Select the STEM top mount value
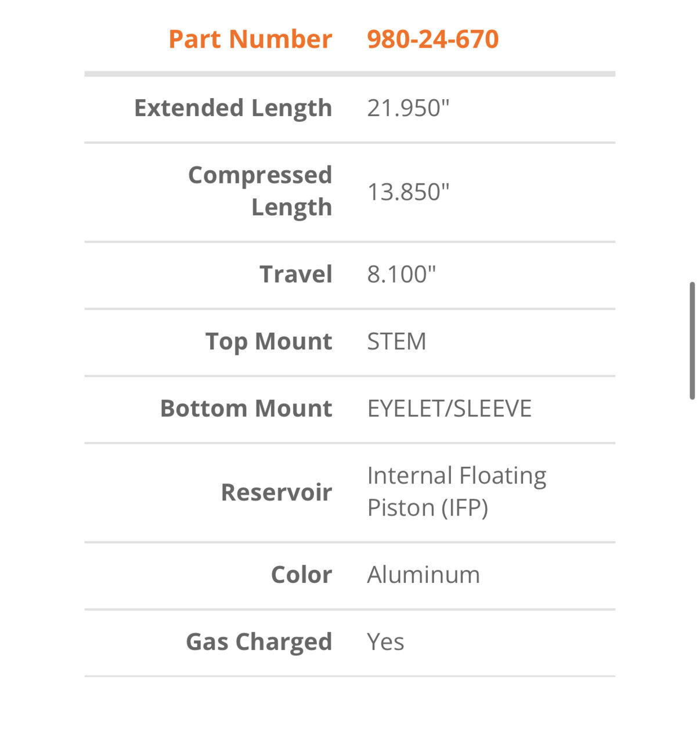This screenshot has height=743, width=700. 396,341
